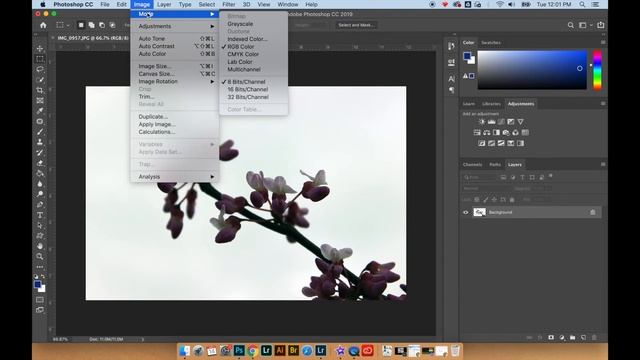The height and width of the screenshot is (360, 640).
Task: Select the Eyedropper tool
Action: [x=40, y=111]
